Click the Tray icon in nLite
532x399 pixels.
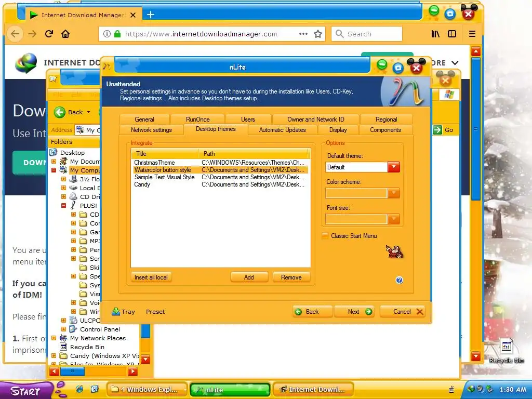(116, 312)
